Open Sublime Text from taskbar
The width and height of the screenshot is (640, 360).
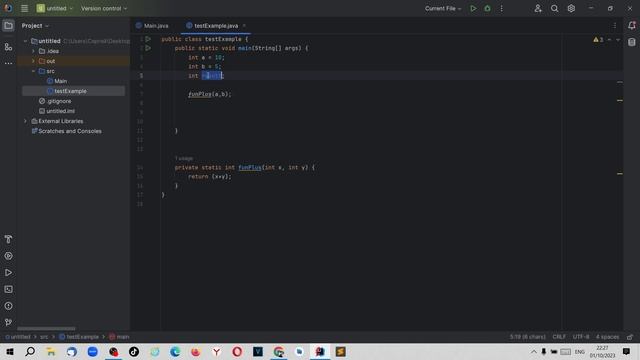pos(340,352)
